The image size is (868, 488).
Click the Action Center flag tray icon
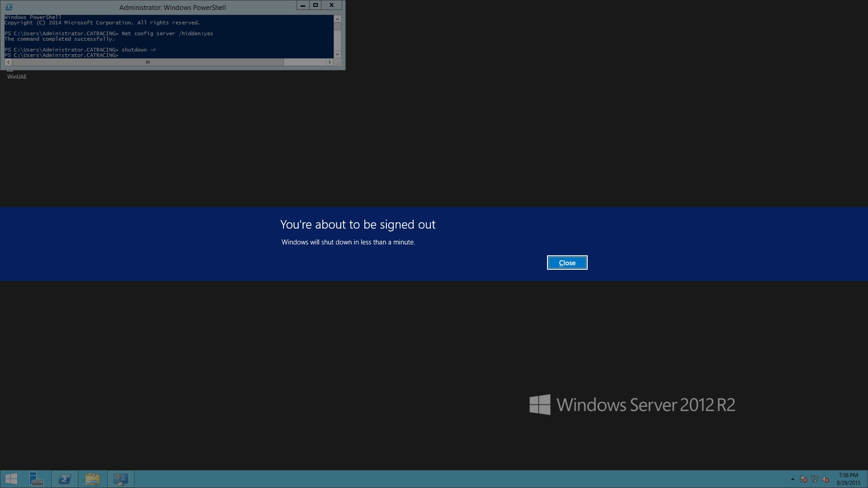click(804, 479)
